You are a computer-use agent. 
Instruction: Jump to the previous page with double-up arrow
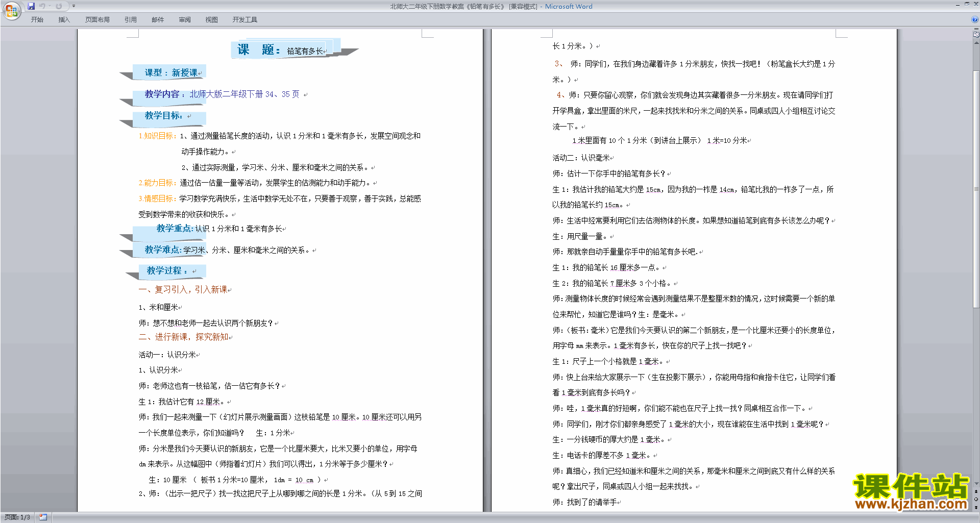(x=976, y=491)
